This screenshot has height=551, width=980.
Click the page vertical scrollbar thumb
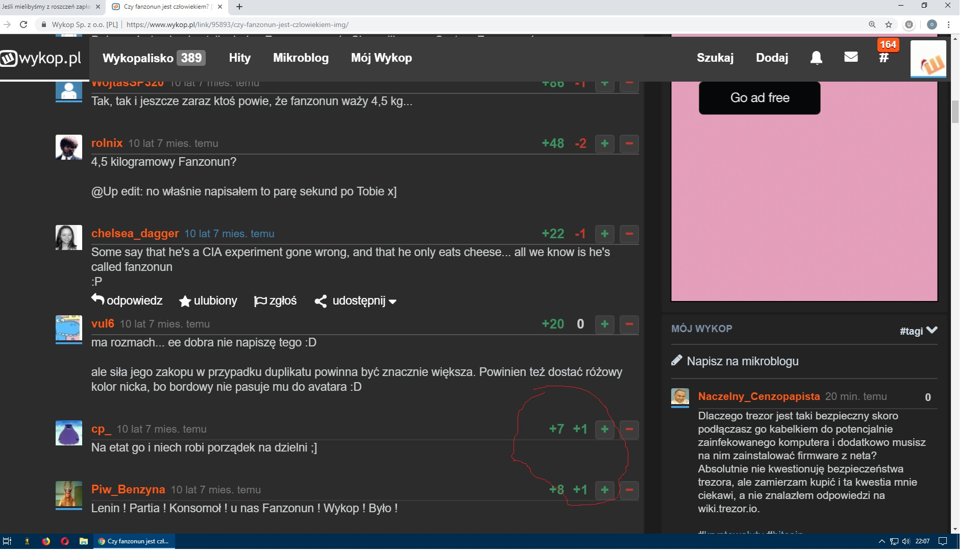(955, 112)
